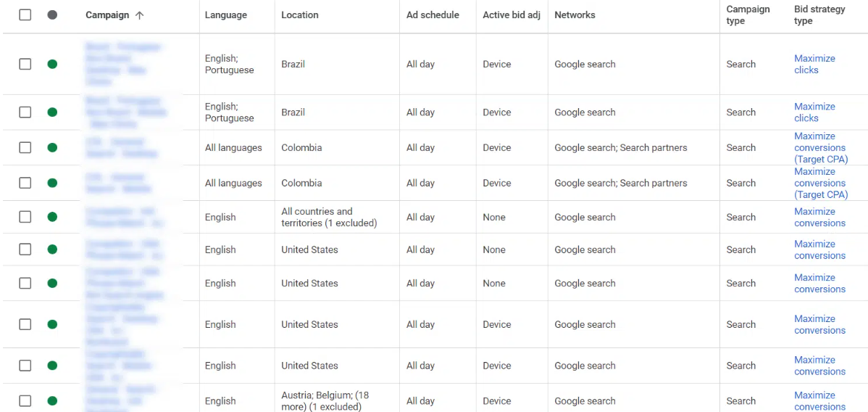This screenshot has width=868, height=412.
Task: Click the Location column header
Action: click(299, 15)
